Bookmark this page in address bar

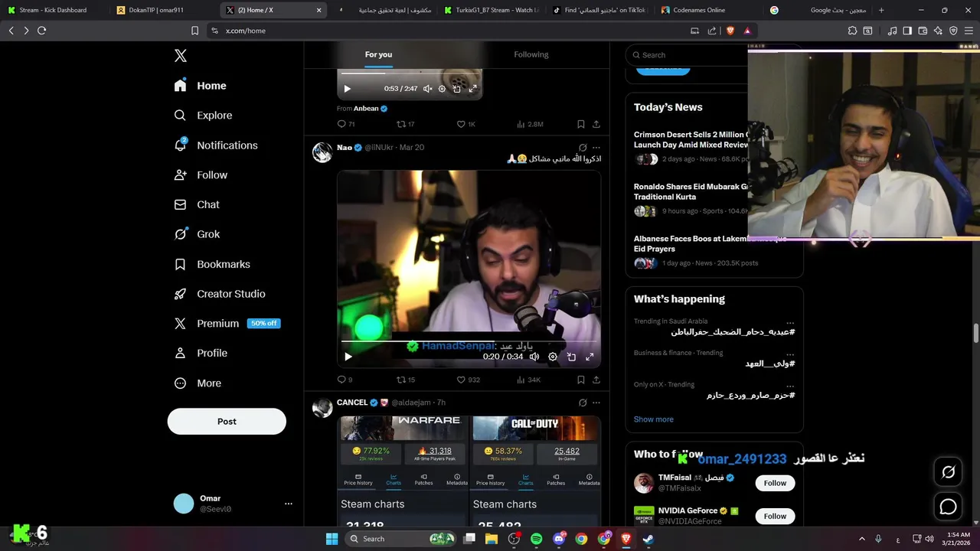[x=194, y=31]
